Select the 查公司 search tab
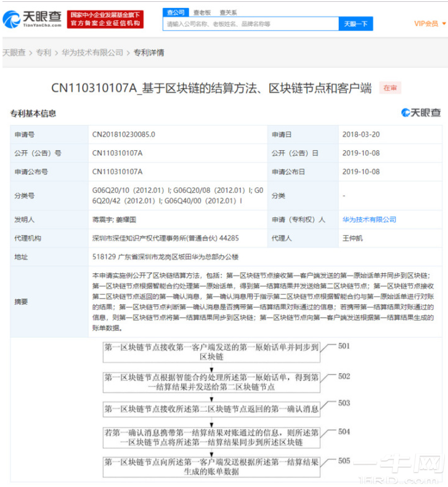448x487 pixels. 176,12
